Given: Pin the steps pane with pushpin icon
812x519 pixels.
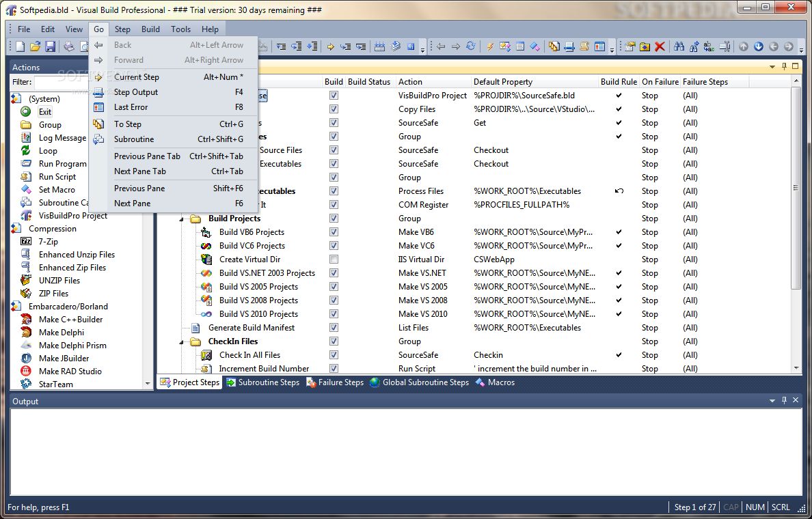Looking at the screenshot, I should coord(784,66).
